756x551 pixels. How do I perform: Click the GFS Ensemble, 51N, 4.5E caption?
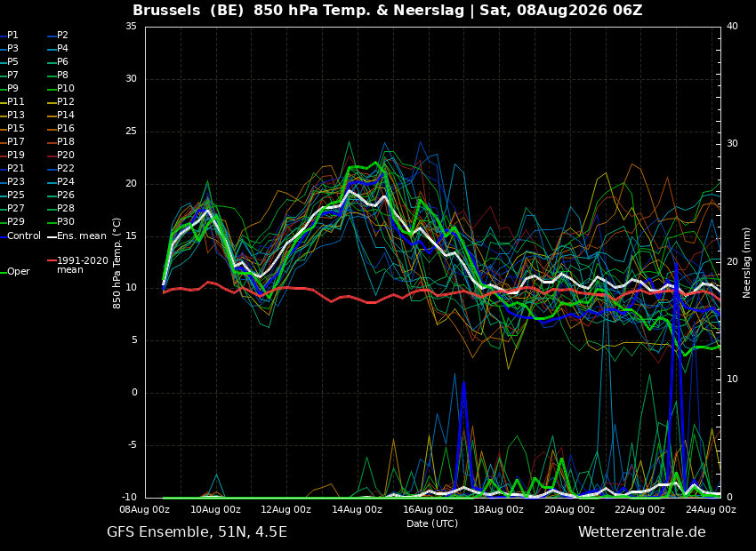click(x=197, y=532)
